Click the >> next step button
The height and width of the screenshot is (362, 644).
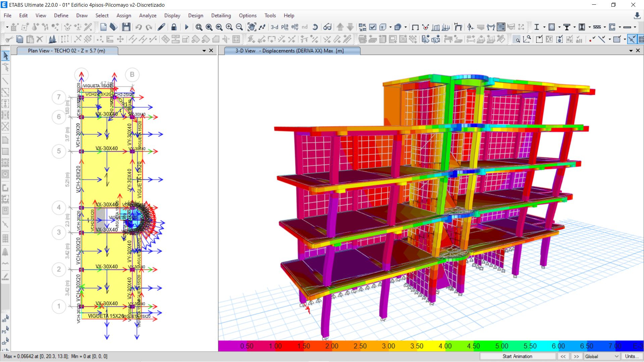coord(576,356)
